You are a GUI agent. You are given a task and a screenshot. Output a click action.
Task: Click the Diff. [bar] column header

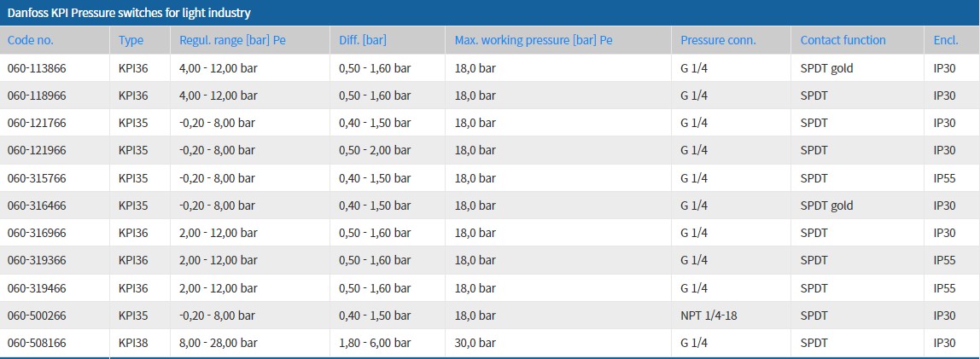tap(363, 40)
